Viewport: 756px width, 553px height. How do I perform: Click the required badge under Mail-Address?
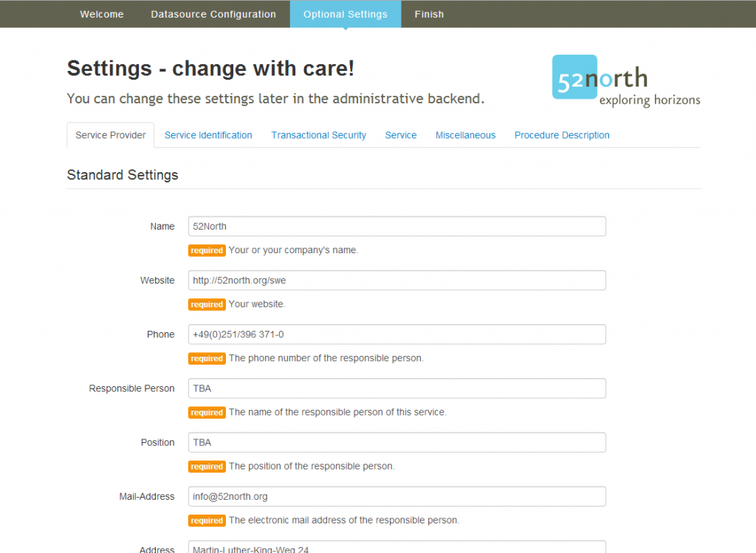pos(207,521)
